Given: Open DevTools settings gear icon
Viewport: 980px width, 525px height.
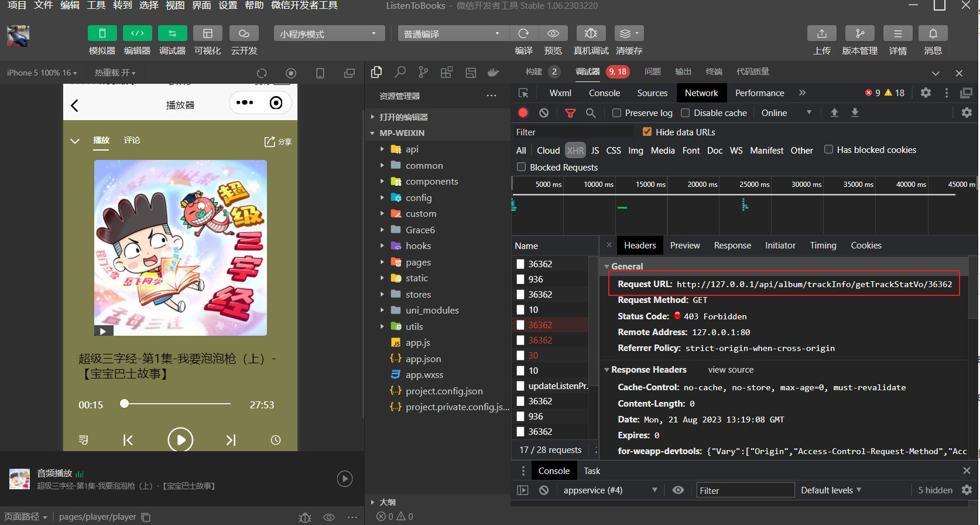Looking at the screenshot, I should (x=926, y=93).
